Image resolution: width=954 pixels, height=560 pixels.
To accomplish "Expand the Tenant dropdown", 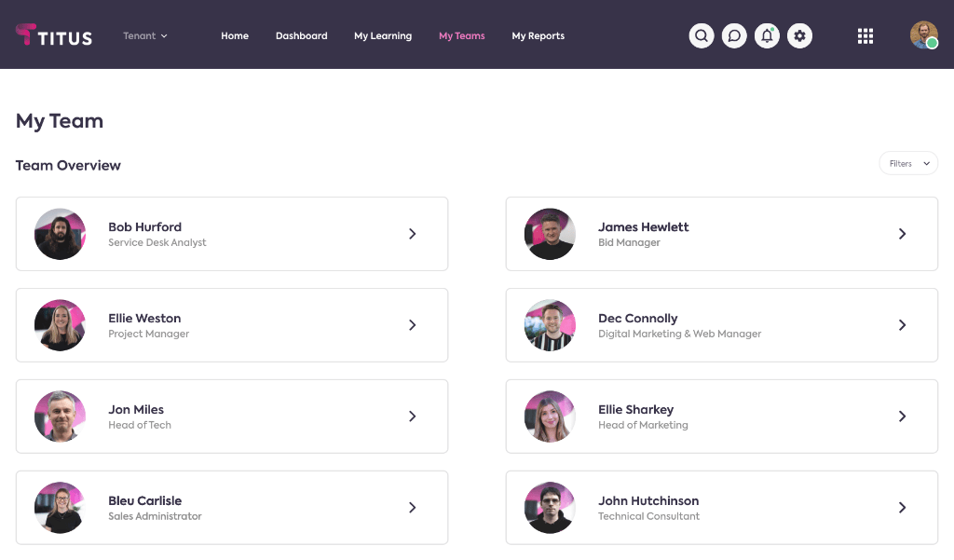I will point(145,36).
